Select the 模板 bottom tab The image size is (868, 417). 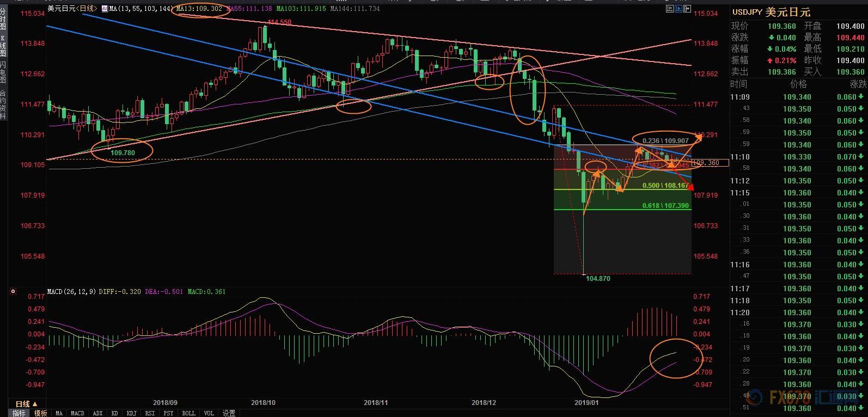point(40,413)
